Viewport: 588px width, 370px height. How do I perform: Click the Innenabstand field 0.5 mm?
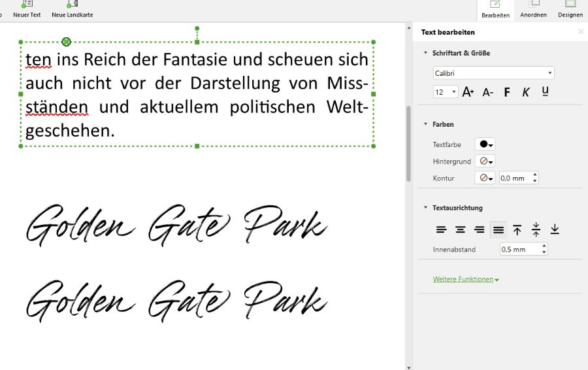tap(520, 249)
